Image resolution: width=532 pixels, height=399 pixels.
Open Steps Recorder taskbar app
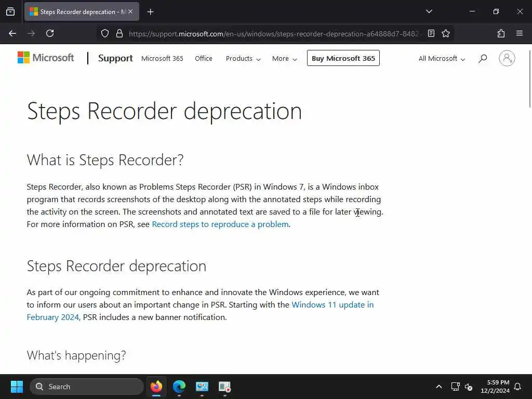(x=224, y=387)
